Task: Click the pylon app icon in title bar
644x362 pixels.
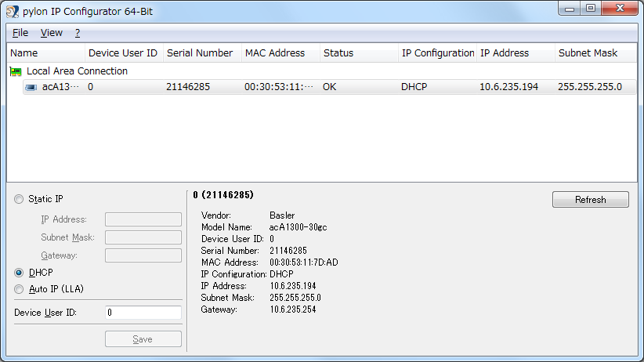Action: (x=13, y=10)
